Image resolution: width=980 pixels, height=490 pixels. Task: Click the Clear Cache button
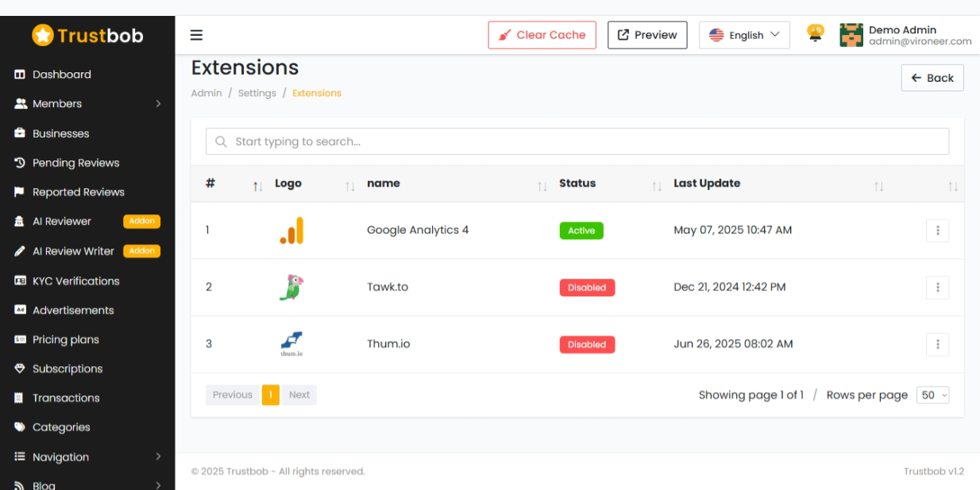click(x=542, y=35)
